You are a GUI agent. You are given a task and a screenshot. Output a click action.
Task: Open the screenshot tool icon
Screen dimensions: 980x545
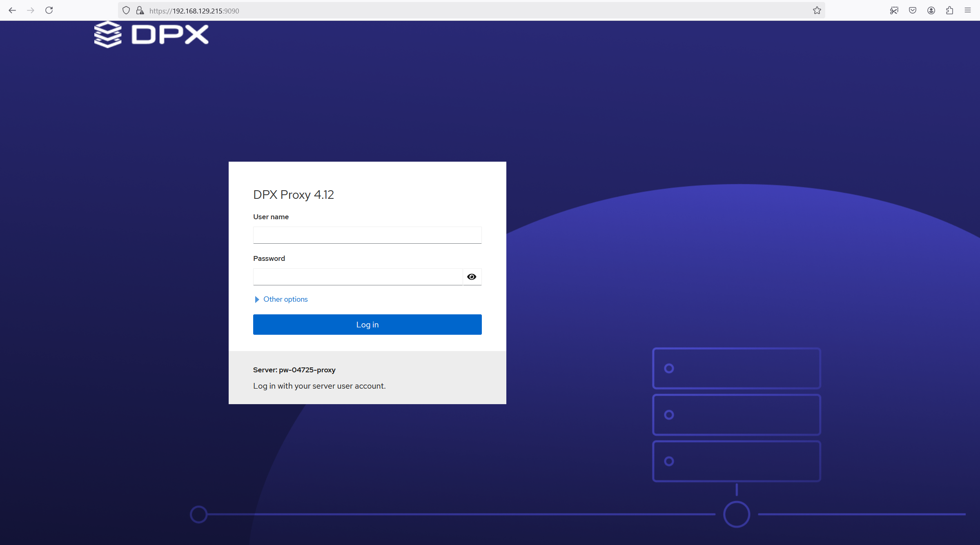(894, 11)
